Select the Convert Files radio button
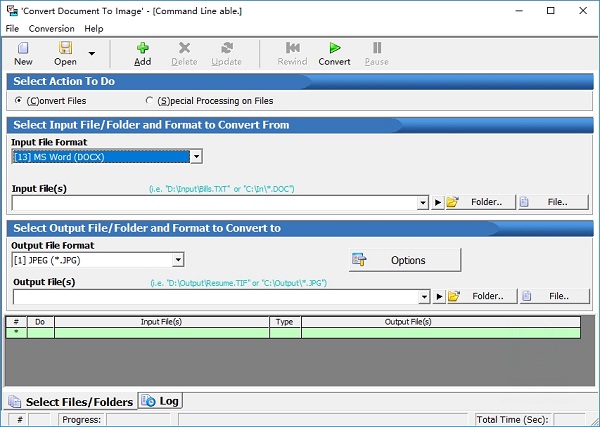 pyautogui.click(x=20, y=101)
